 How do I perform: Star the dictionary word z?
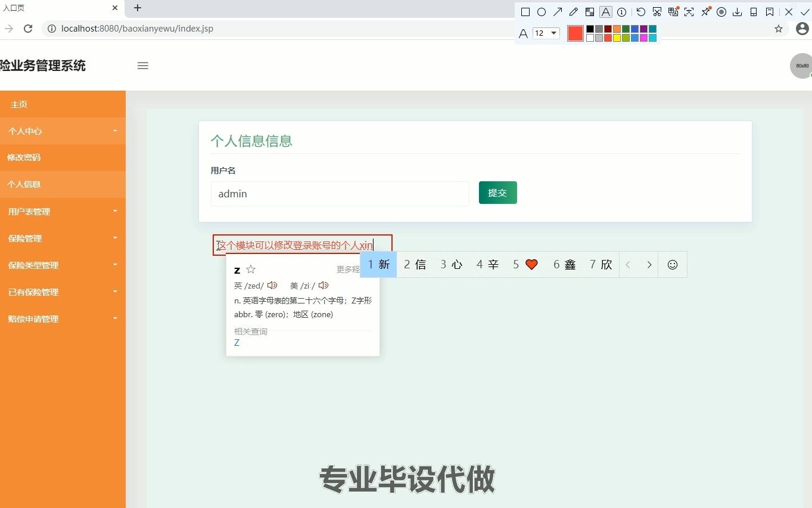click(251, 270)
